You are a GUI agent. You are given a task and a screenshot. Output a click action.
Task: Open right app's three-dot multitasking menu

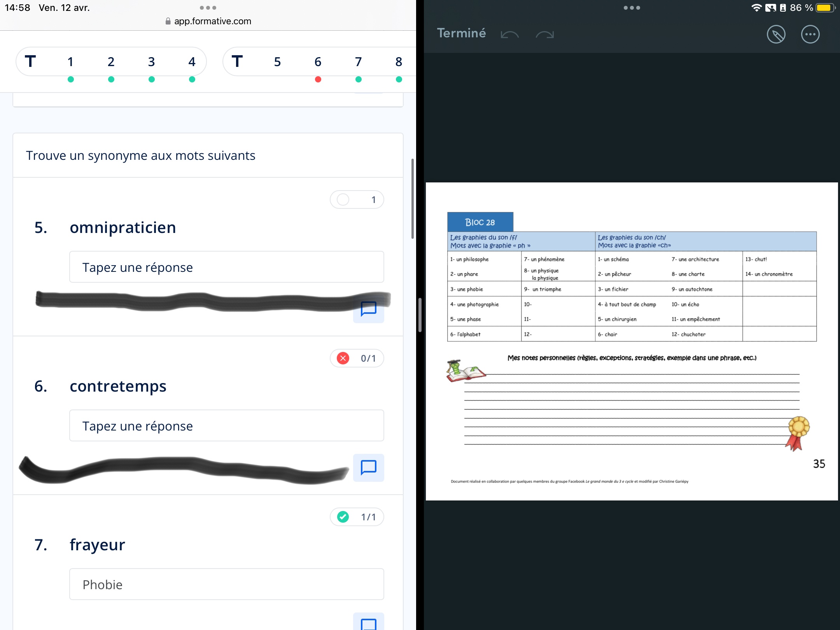coord(632,8)
